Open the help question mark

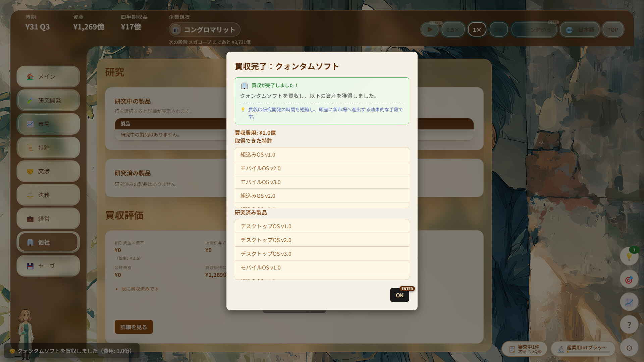point(629,324)
